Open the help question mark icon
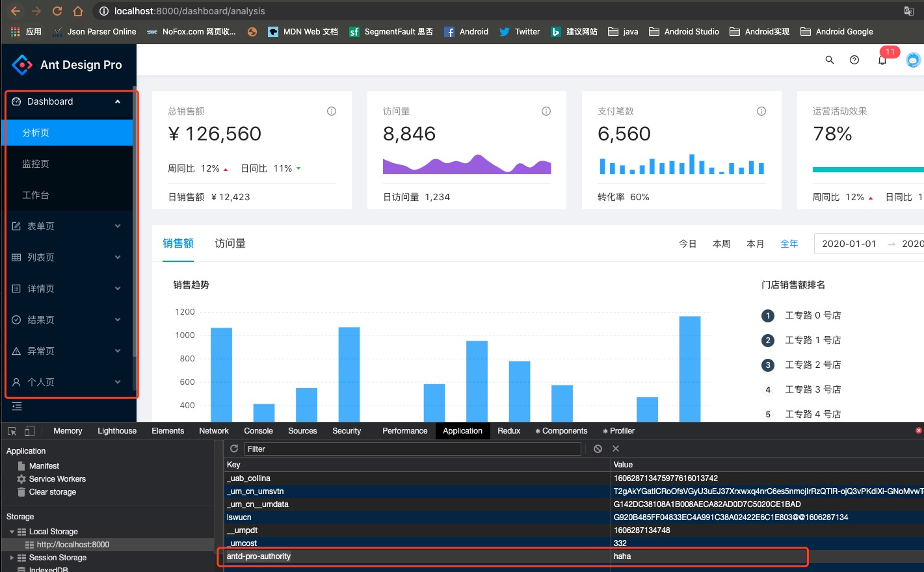924x572 pixels. click(x=854, y=60)
